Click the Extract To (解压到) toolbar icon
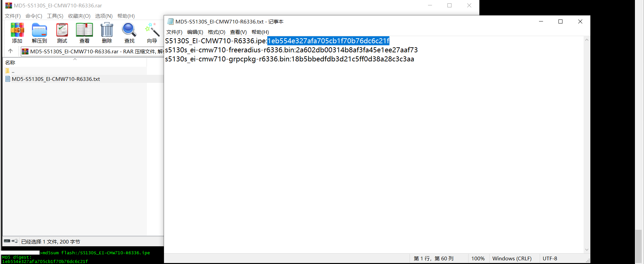 pos(39,33)
